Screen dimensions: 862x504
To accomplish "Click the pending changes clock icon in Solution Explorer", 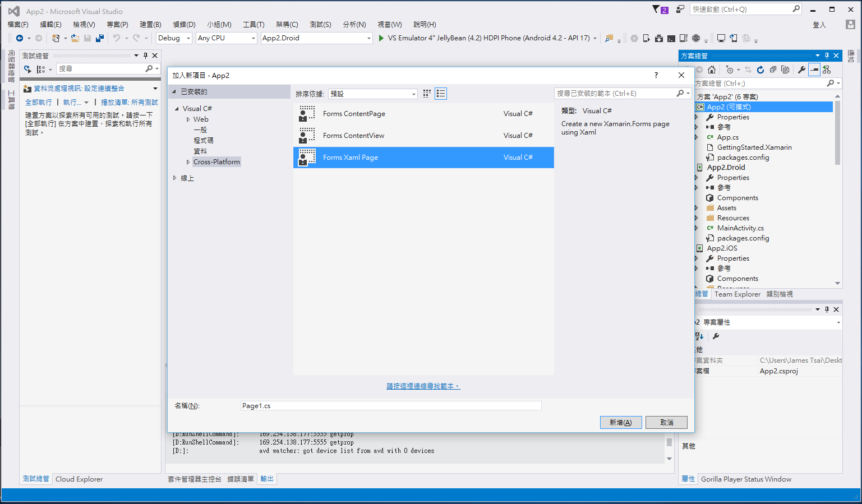I will click(729, 70).
